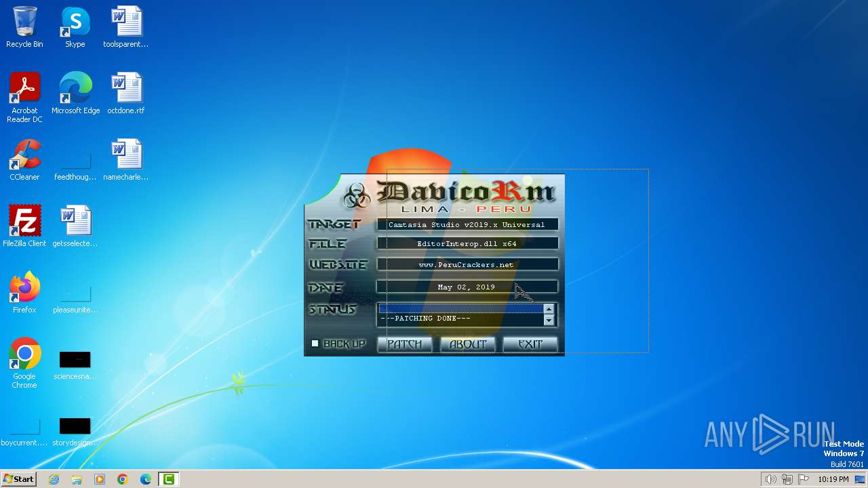Open the Recycle Bin desktop icon
This screenshot has height=488, width=868.
coord(24,27)
